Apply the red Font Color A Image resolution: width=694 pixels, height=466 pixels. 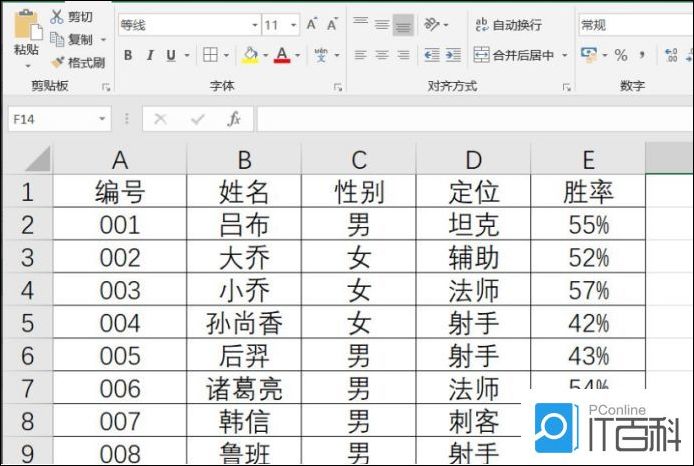coord(282,55)
